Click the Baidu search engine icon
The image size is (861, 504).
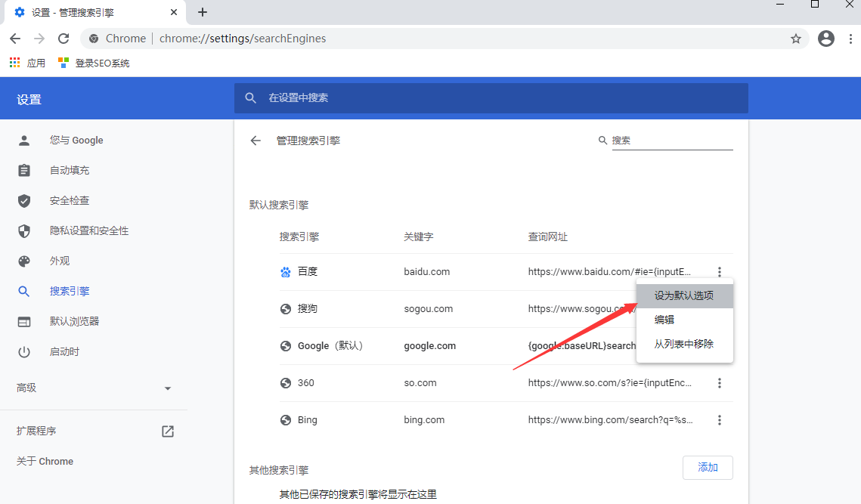pyautogui.click(x=286, y=271)
